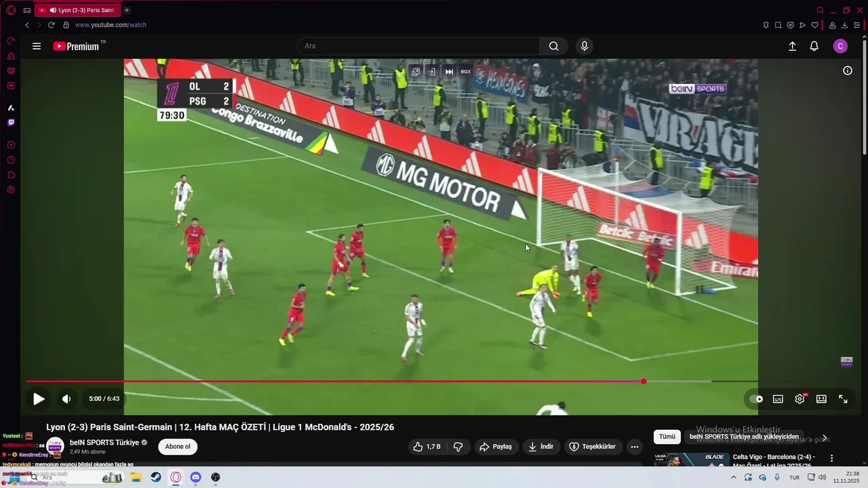This screenshot has width=868, height=488.
Task: Open beIN SPORTS Türkiye channel name
Action: (104, 443)
